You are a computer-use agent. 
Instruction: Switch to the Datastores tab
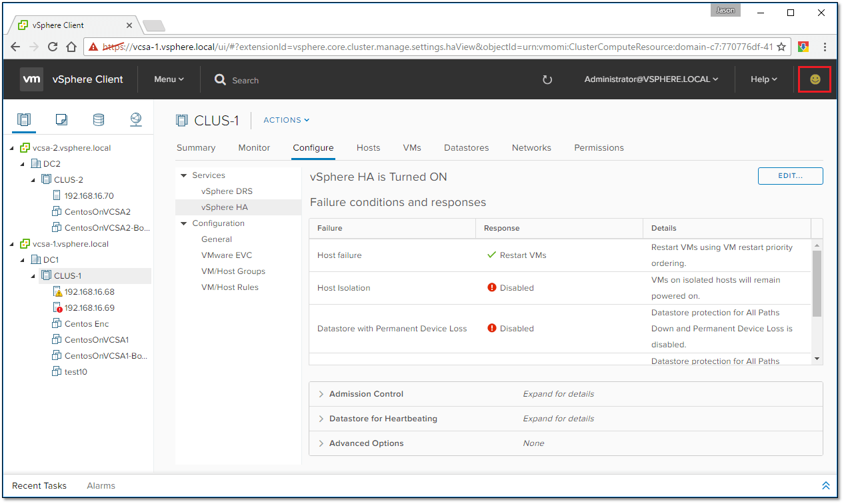pyautogui.click(x=467, y=148)
